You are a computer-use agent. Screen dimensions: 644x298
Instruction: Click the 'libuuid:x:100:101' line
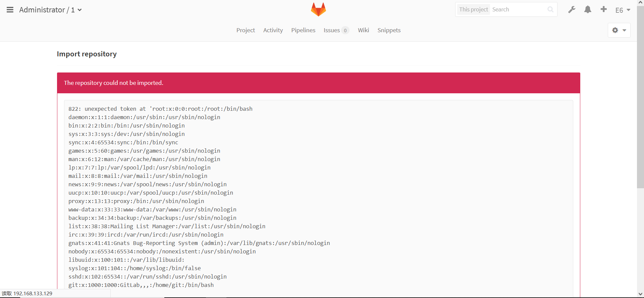pyautogui.click(x=126, y=260)
